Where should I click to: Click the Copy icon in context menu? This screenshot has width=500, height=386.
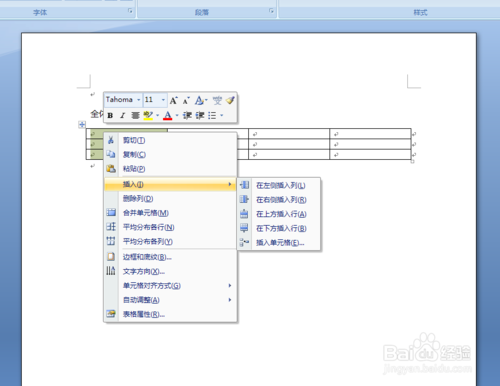[x=111, y=154]
